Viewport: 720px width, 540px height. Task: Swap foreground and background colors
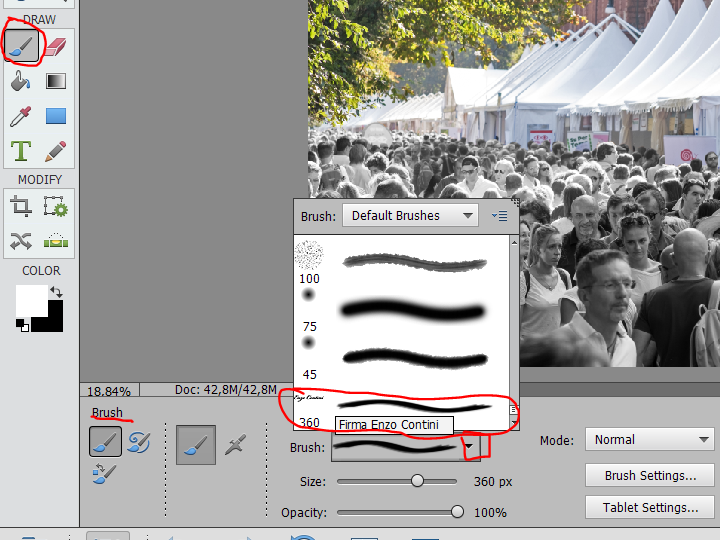56,291
